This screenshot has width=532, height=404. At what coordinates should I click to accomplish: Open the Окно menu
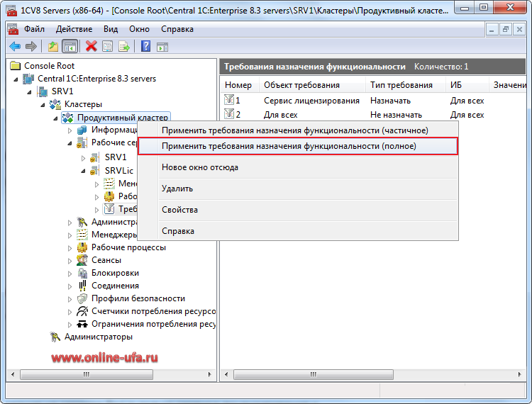tap(140, 29)
